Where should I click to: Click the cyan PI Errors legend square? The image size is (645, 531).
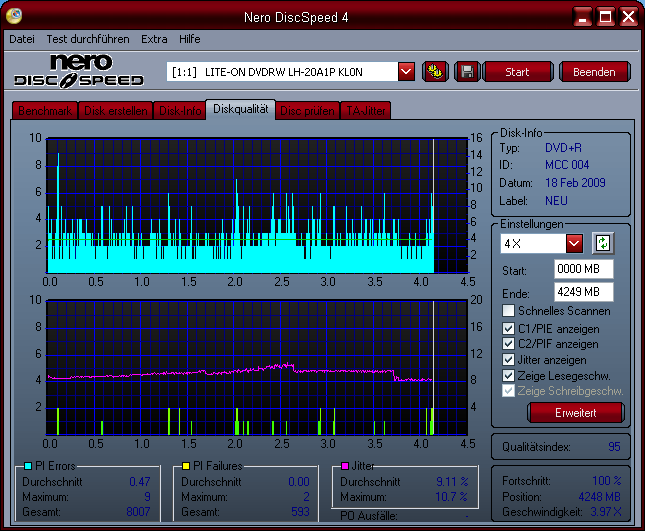[x=27, y=466]
